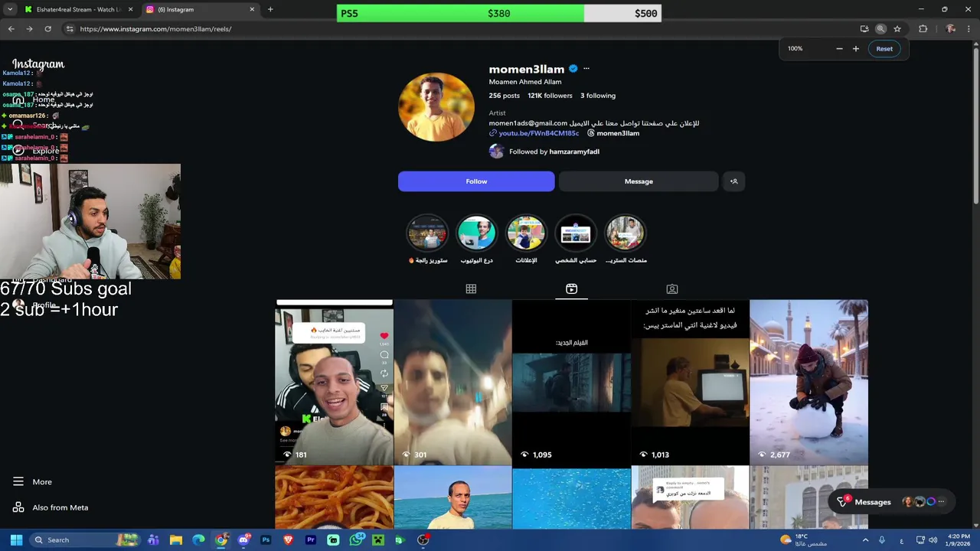Click the Reset zoom button
The height and width of the screenshot is (551, 980).
(x=884, y=48)
